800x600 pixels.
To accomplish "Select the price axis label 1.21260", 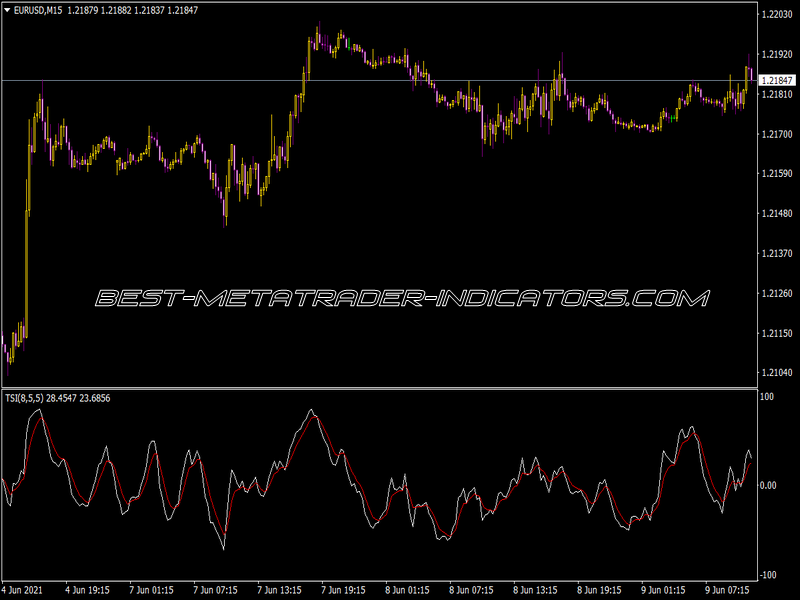I will pyautogui.click(x=777, y=293).
